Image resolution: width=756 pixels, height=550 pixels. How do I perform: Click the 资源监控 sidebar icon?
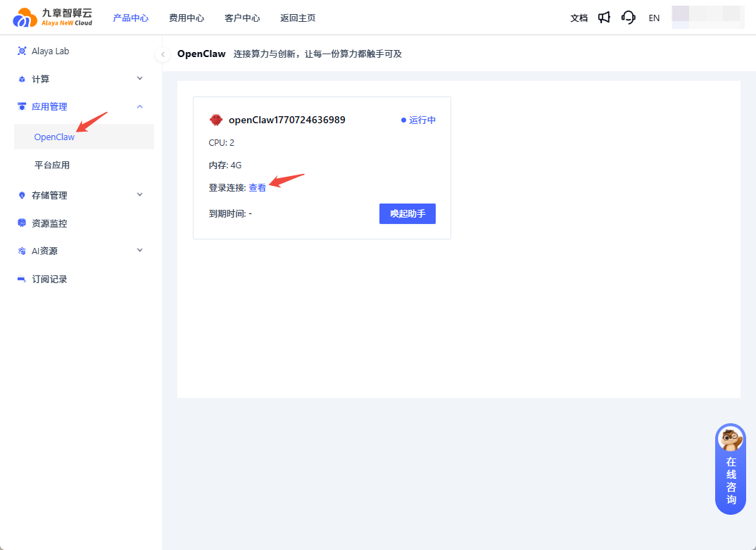click(22, 223)
